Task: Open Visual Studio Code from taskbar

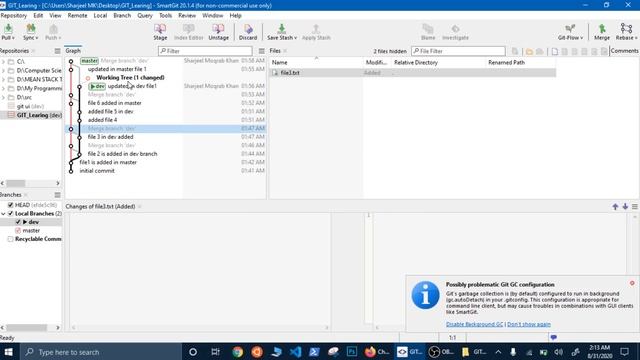Action: coord(295,351)
